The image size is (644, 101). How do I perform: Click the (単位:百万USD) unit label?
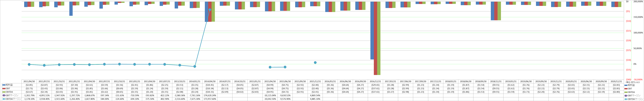click(633, 82)
